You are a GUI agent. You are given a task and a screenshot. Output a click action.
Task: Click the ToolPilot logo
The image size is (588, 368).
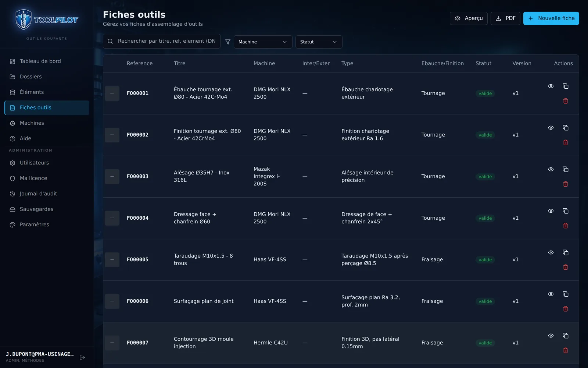47,20
